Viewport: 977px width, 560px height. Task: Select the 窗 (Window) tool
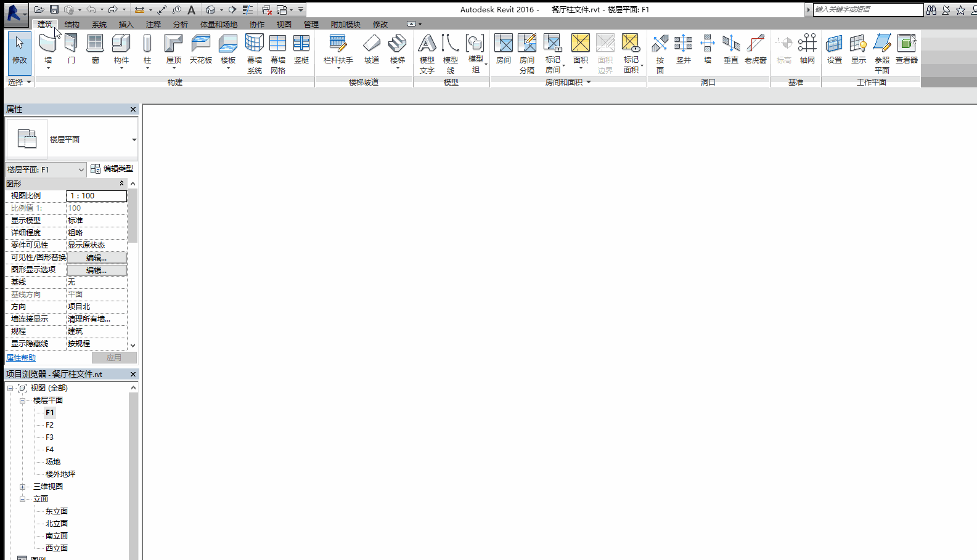click(x=95, y=49)
